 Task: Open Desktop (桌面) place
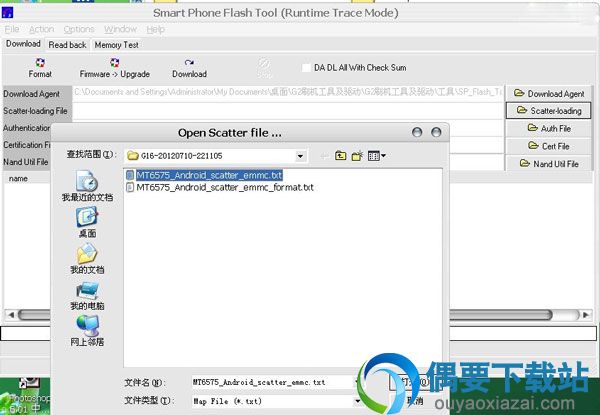pos(87,222)
